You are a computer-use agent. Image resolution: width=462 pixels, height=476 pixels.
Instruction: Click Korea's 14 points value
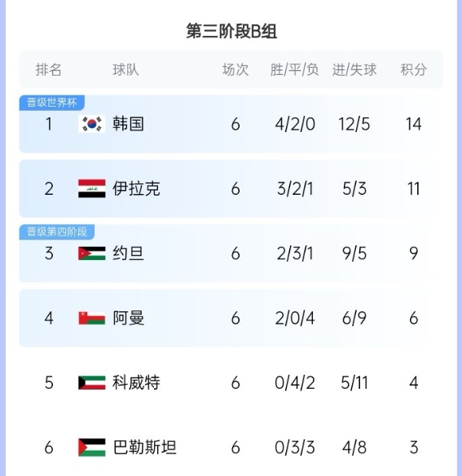(413, 124)
